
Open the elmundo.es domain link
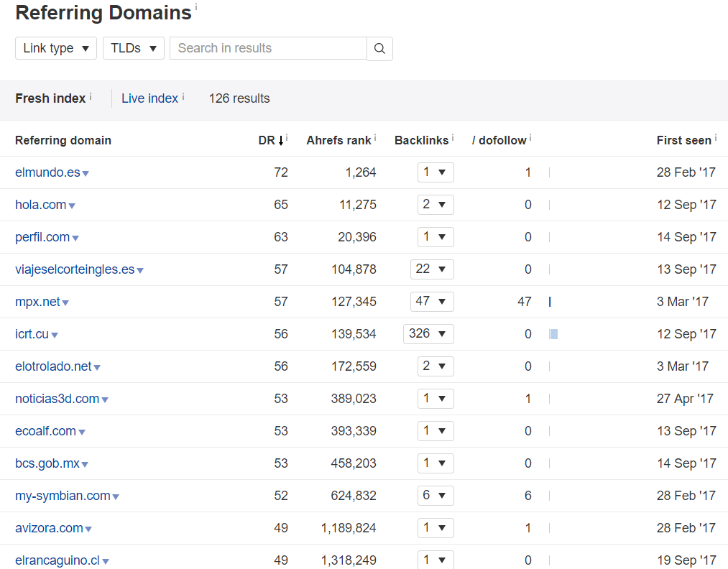[x=47, y=172]
